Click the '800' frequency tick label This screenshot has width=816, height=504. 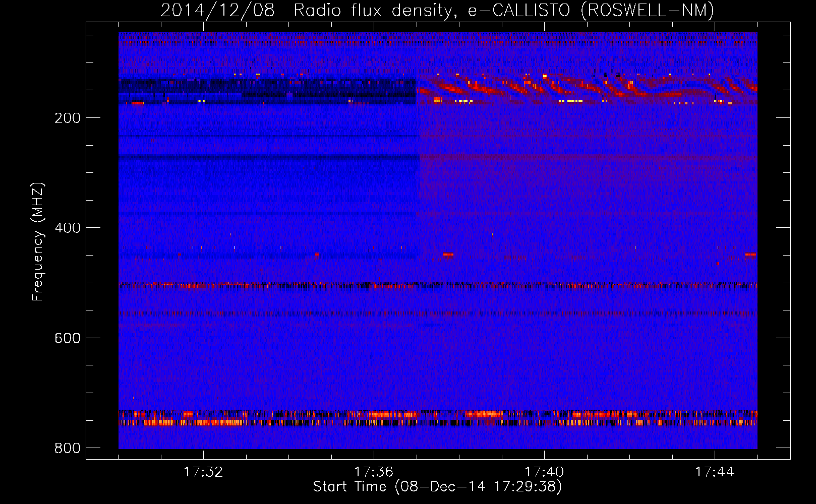pos(68,448)
